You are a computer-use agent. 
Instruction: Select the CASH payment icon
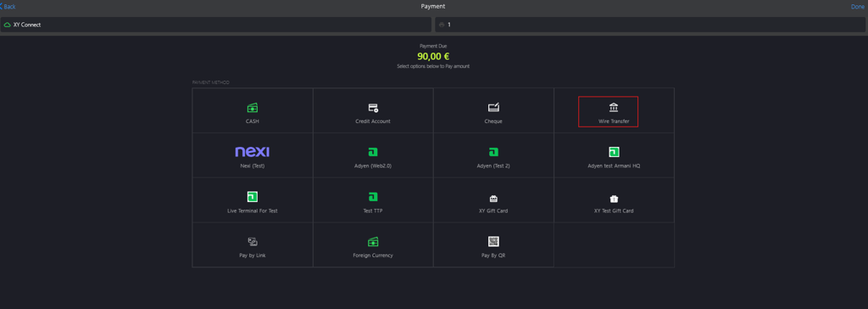tap(252, 108)
